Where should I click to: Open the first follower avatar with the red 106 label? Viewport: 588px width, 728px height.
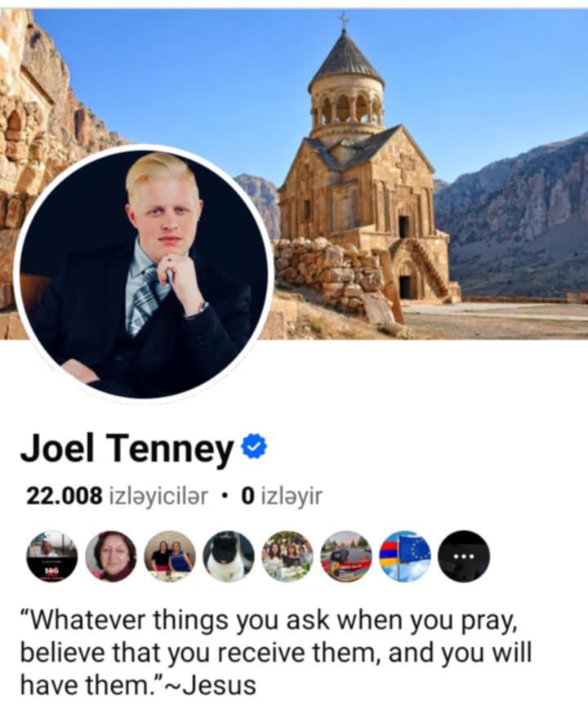click(x=51, y=556)
